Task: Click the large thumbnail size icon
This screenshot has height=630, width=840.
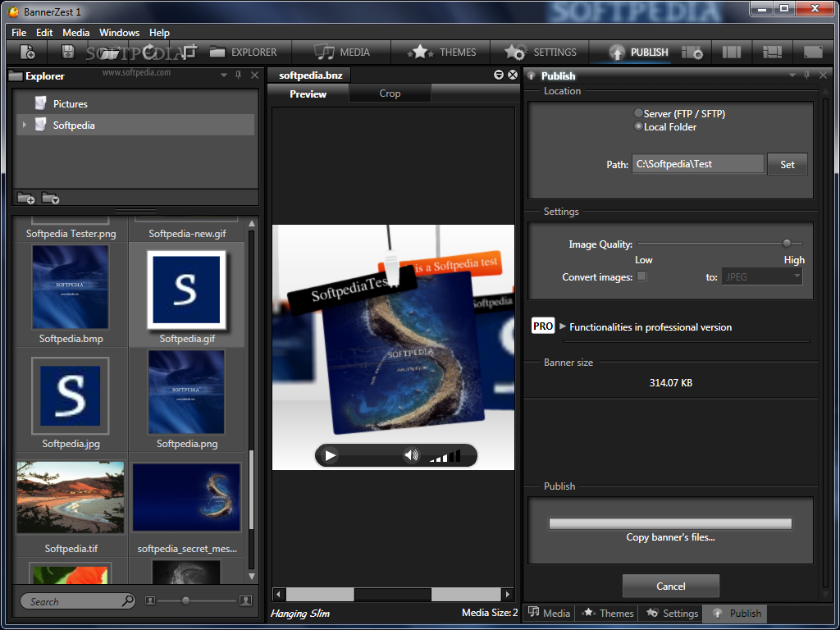Action: point(246,600)
